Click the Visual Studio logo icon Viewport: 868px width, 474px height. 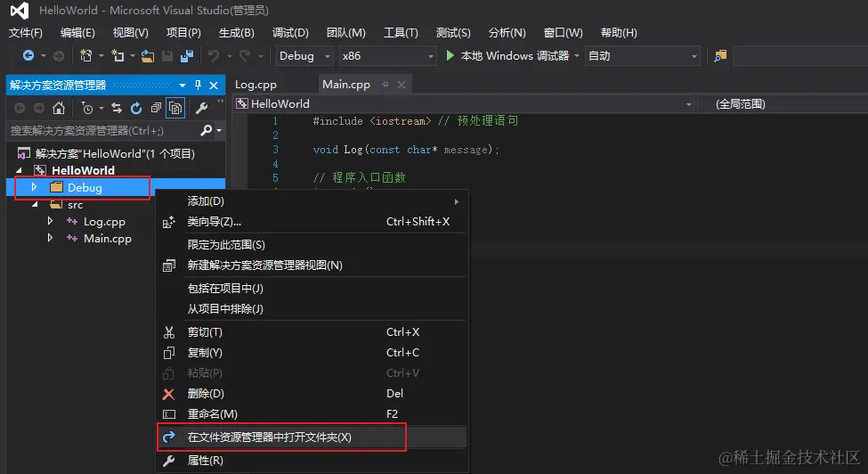[19, 11]
